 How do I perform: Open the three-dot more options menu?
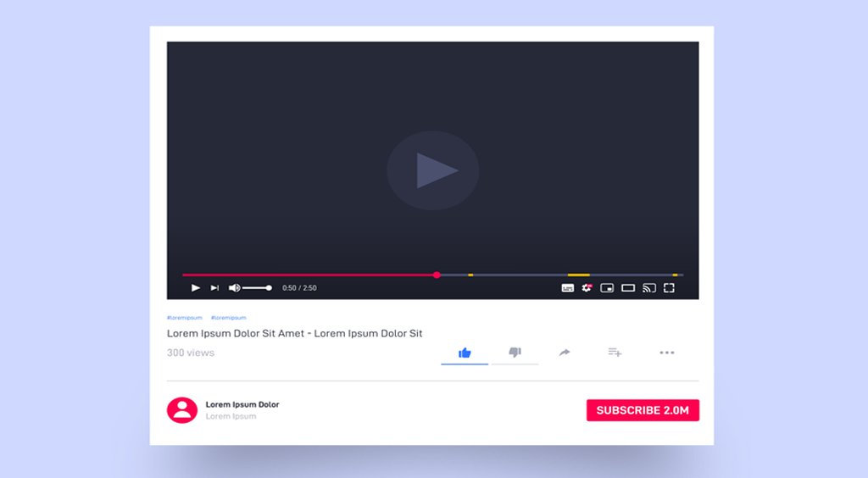(667, 353)
